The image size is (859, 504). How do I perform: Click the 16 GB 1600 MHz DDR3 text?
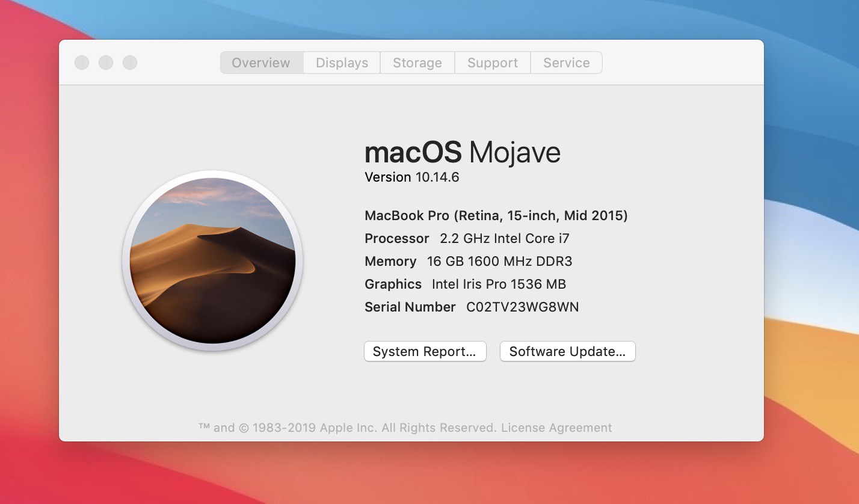(x=499, y=262)
